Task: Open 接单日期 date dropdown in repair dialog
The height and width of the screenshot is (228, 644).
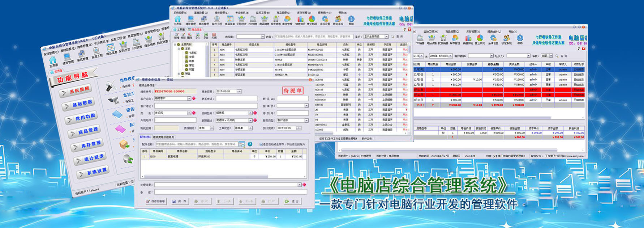Action: tap(239, 91)
